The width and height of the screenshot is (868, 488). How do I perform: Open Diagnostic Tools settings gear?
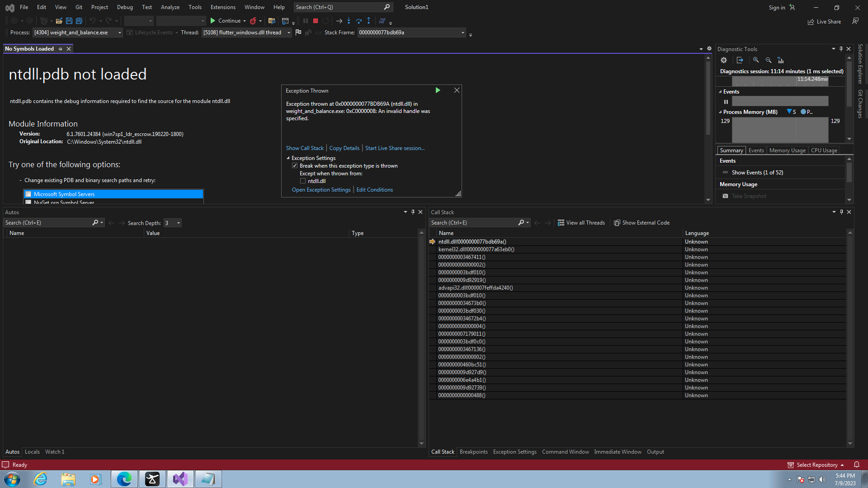[724, 60]
